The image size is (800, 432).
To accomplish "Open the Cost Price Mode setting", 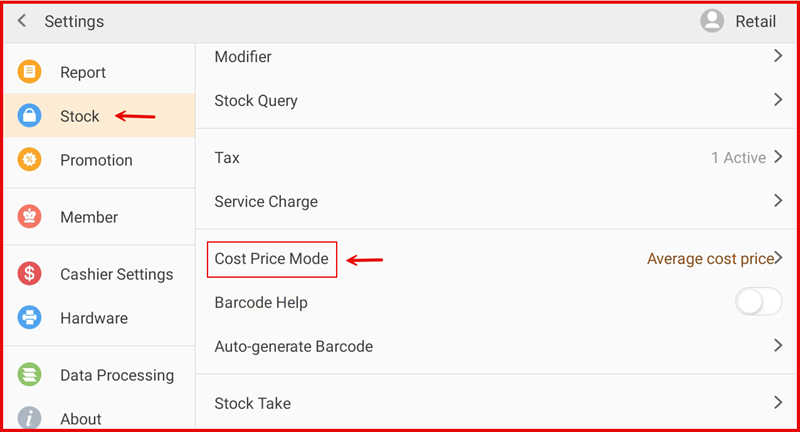I will point(272,259).
